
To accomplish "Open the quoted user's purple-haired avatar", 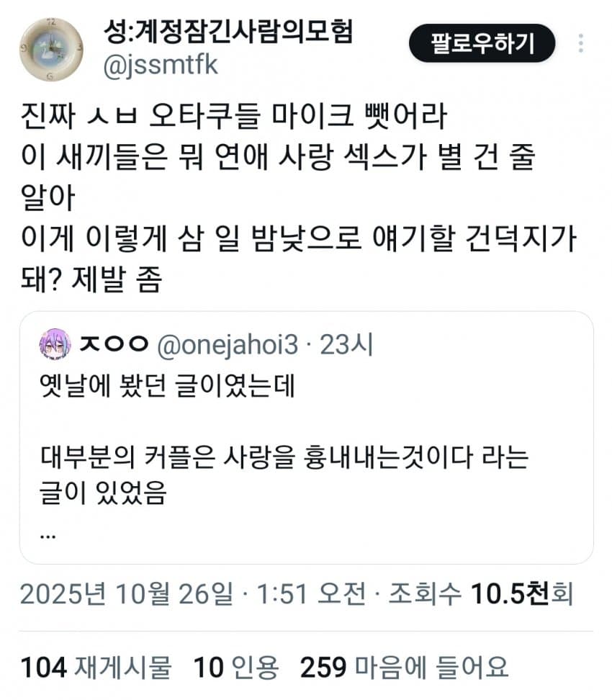I will click(x=55, y=345).
